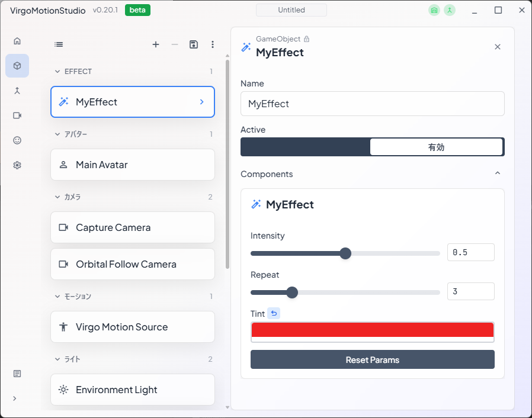Save with the floppy disk icon

(193, 44)
